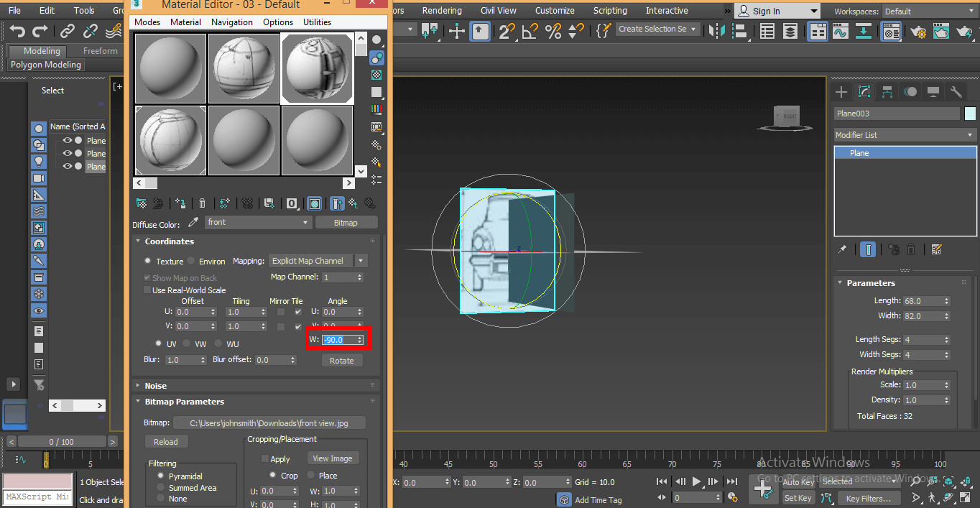Open the Rendering menu
The height and width of the screenshot is (508, 980).
point(442,11)
